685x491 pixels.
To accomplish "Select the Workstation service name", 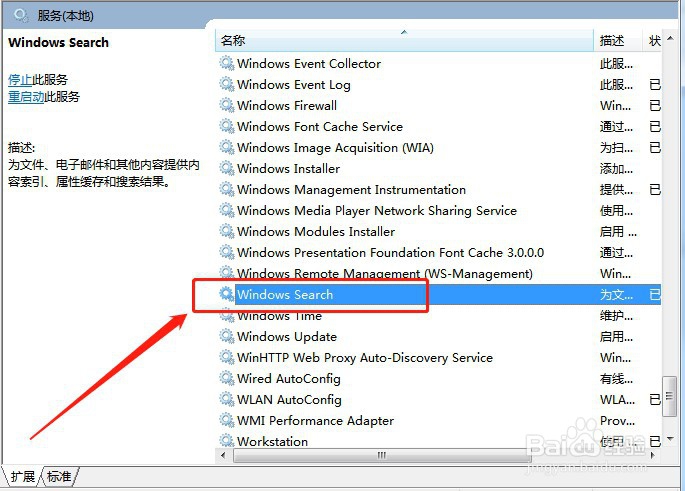I will tap(273, 441).
